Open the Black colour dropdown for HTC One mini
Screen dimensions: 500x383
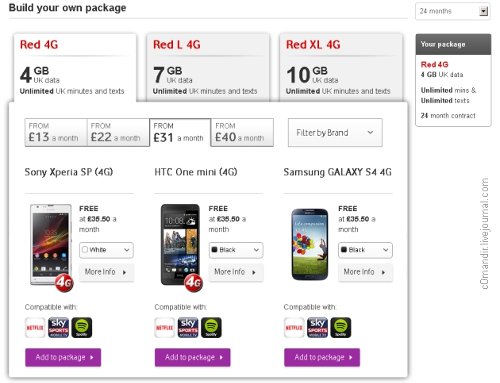coord(236,250)
